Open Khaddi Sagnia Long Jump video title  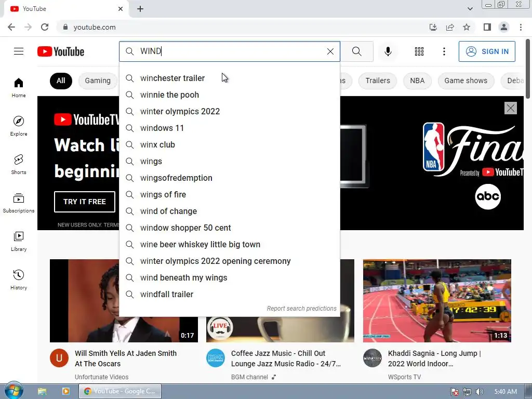point(435,358)
